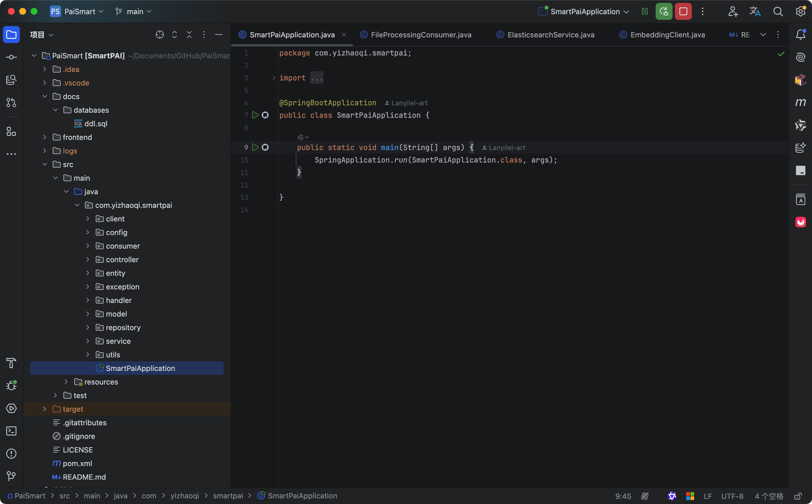Open the Debug tool window icon
This screenshot has height=504, width=812.
point(11,386)
